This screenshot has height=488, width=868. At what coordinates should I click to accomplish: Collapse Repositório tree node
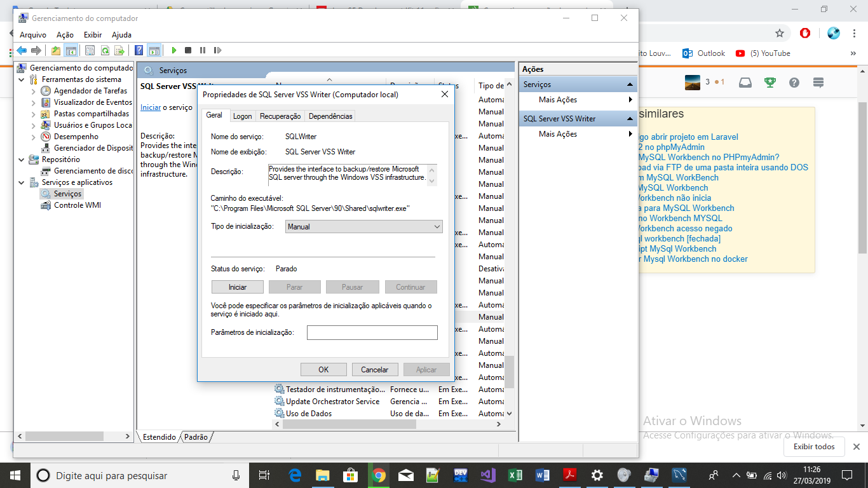click(x=22, y=159)
